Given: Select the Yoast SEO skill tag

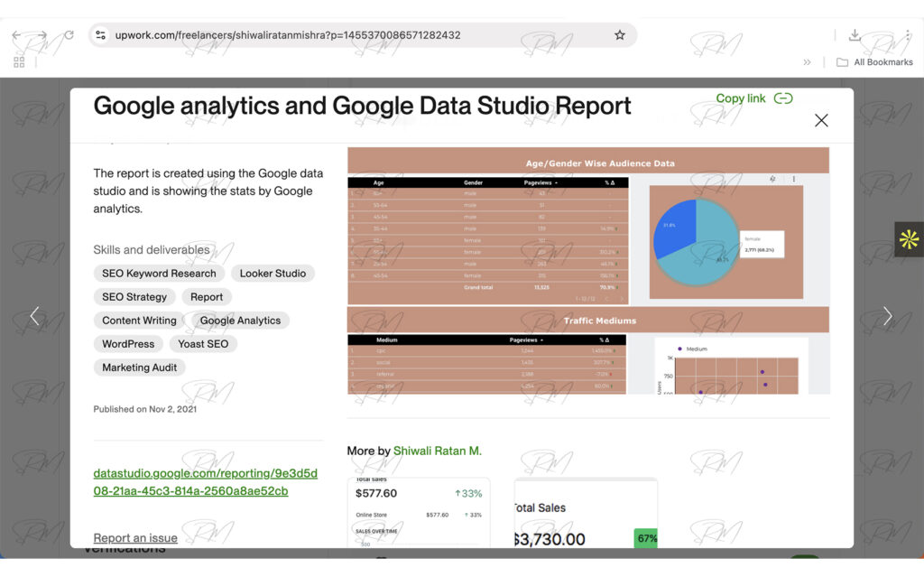Looking at the screenshot, I should point(203,344).
